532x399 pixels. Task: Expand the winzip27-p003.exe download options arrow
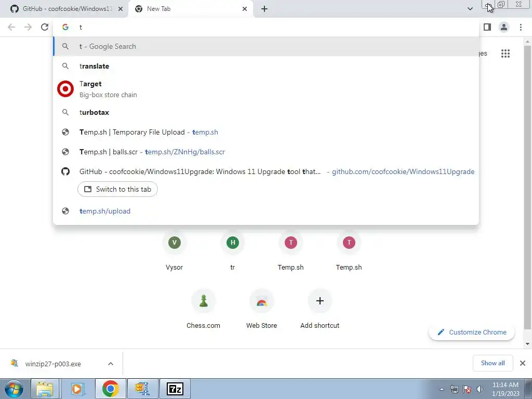(x=111, y=364)
